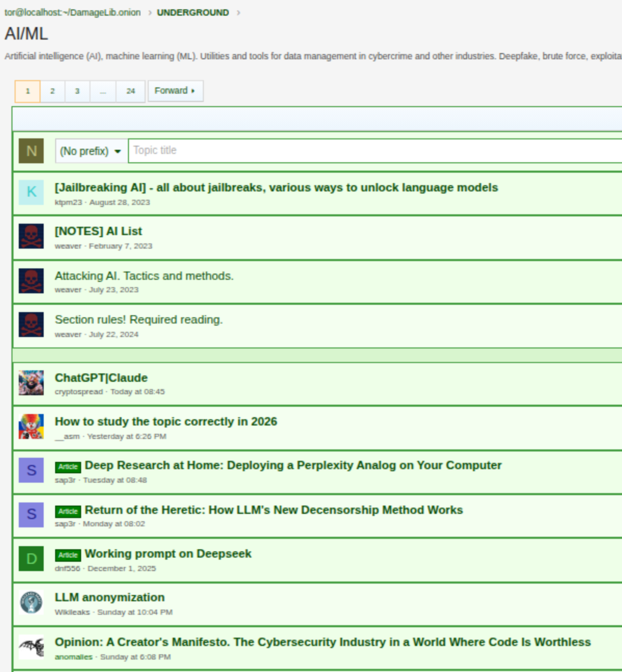Viewport: 622px width, 672px height.
Task: Open the Deep Research at Home article
Action: point(293,465)
